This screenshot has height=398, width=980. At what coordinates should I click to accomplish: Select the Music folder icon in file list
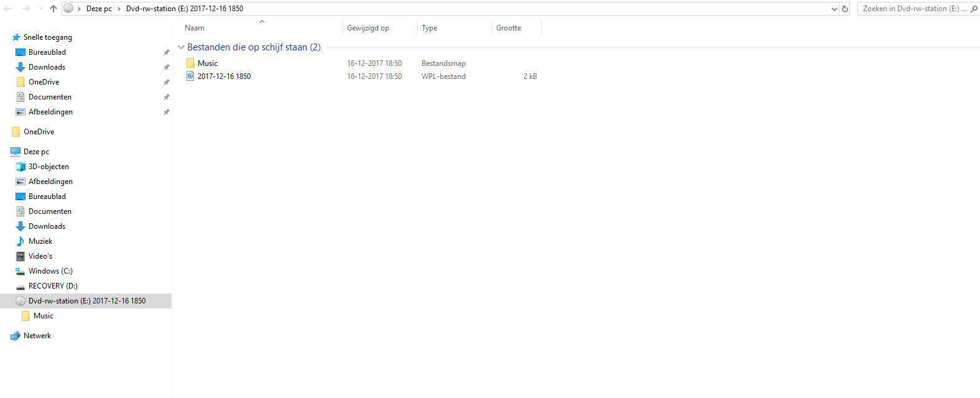[190, 63]
